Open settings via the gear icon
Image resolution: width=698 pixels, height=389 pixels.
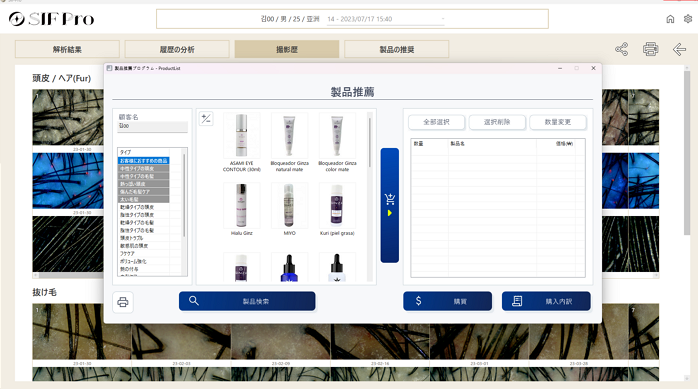click(688, 19)
